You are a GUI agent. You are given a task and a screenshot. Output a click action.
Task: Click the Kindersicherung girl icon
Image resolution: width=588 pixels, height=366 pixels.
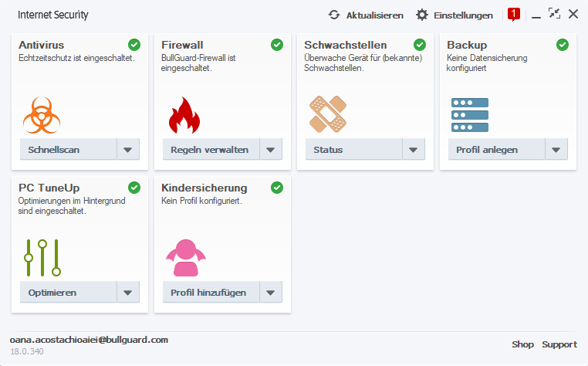click(x=184, y=258)
